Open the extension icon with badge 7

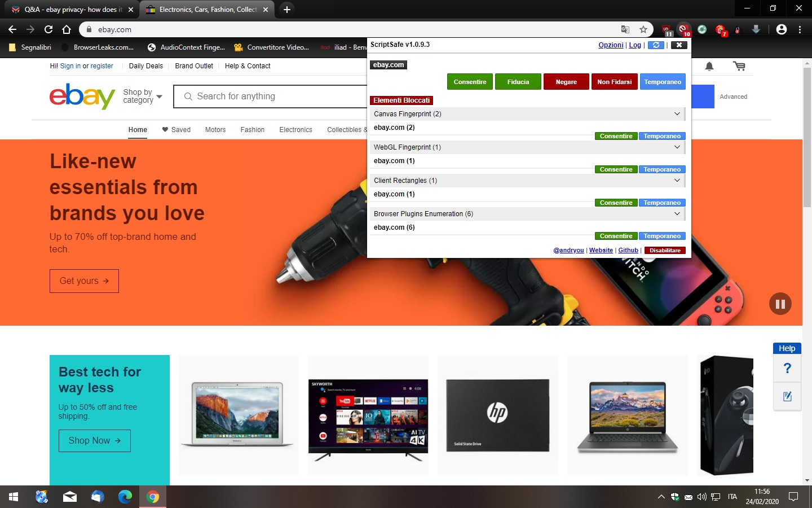pos(720,29)
